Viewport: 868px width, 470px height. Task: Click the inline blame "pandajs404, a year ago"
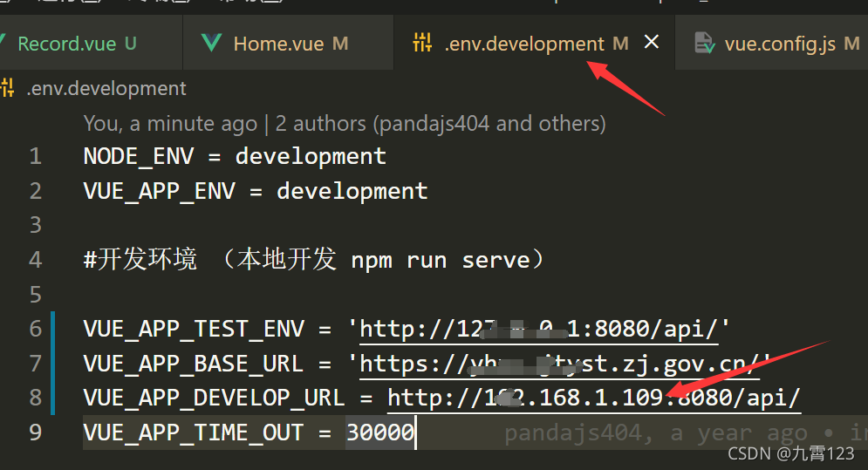coord(654,433)
